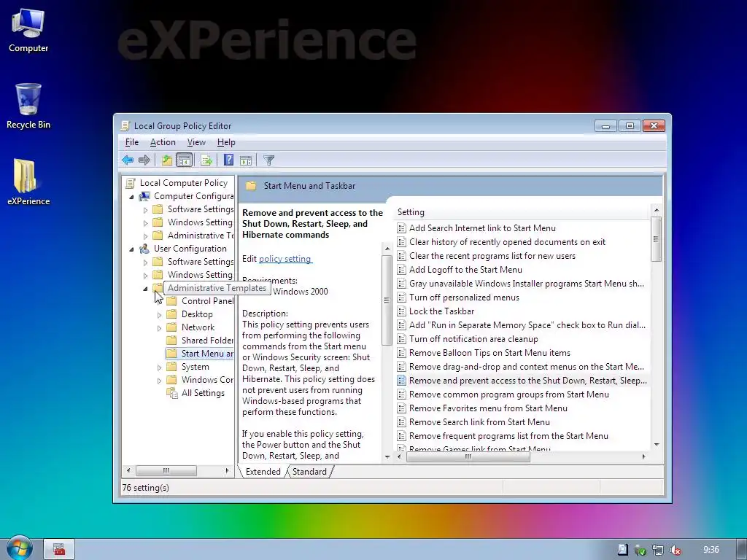Open the Computer desktop icon
This screenshot has width=747, height=560.
(28, 30)
